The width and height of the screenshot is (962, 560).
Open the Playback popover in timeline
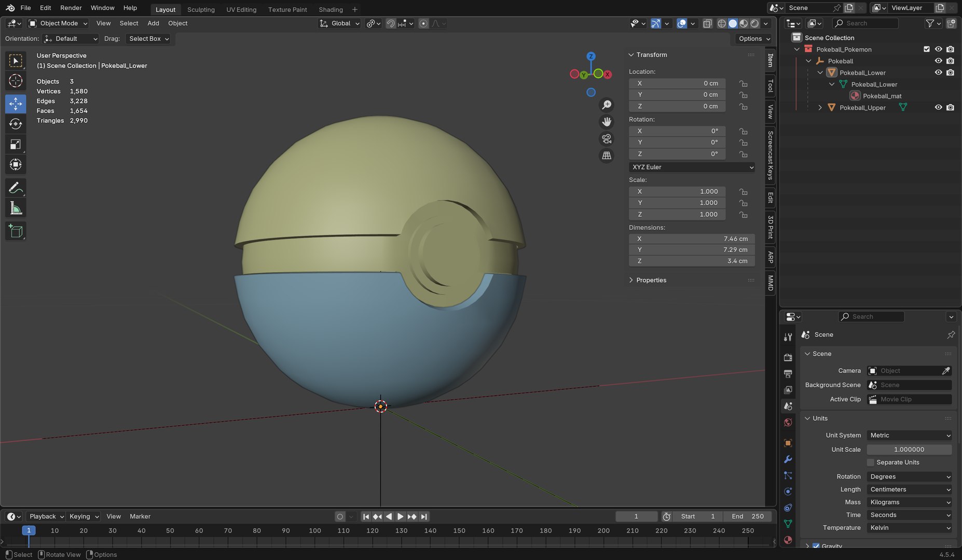tap(46, 516)
